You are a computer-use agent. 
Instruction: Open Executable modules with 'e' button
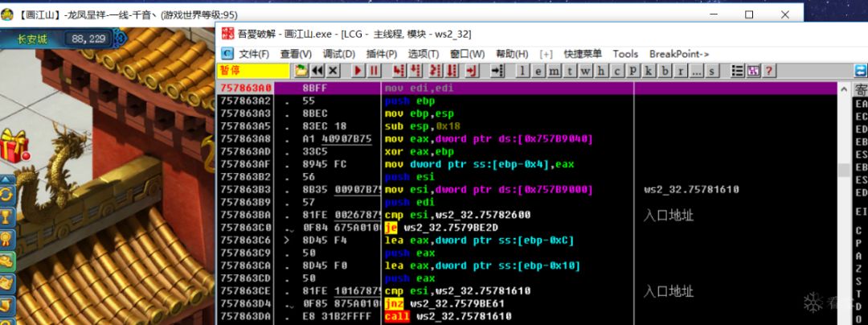click(x=538, y=71)
